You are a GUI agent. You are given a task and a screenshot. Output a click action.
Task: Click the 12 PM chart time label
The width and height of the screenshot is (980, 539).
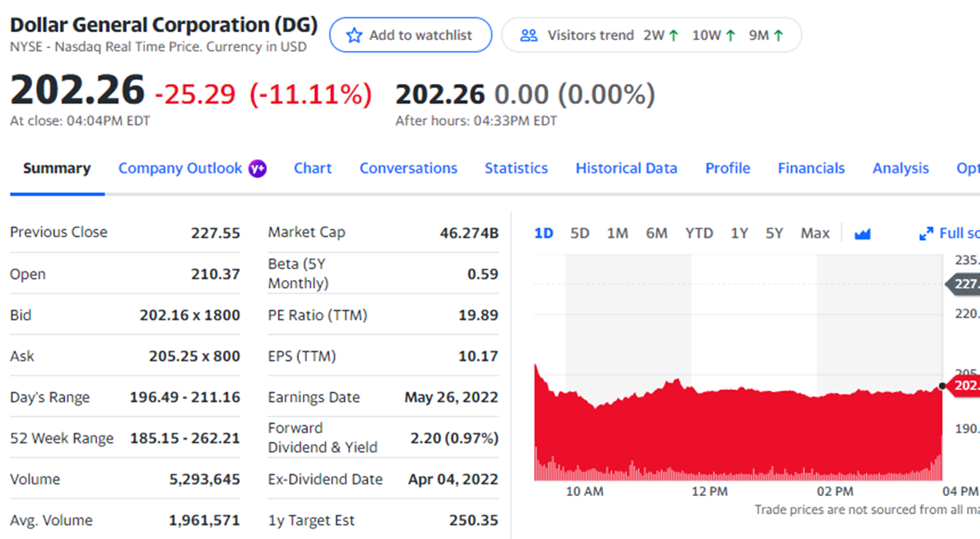(709, 492)
